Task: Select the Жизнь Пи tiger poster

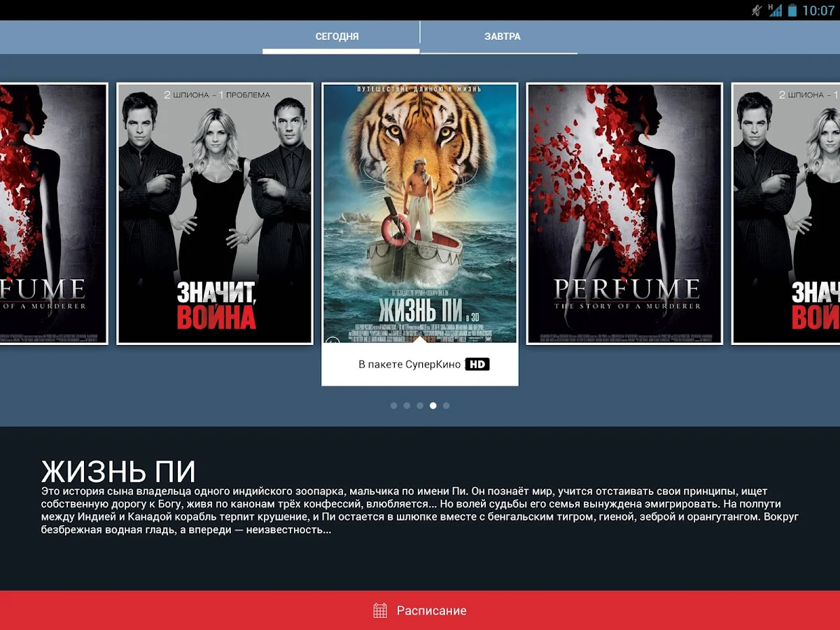Action: point(420,213)
